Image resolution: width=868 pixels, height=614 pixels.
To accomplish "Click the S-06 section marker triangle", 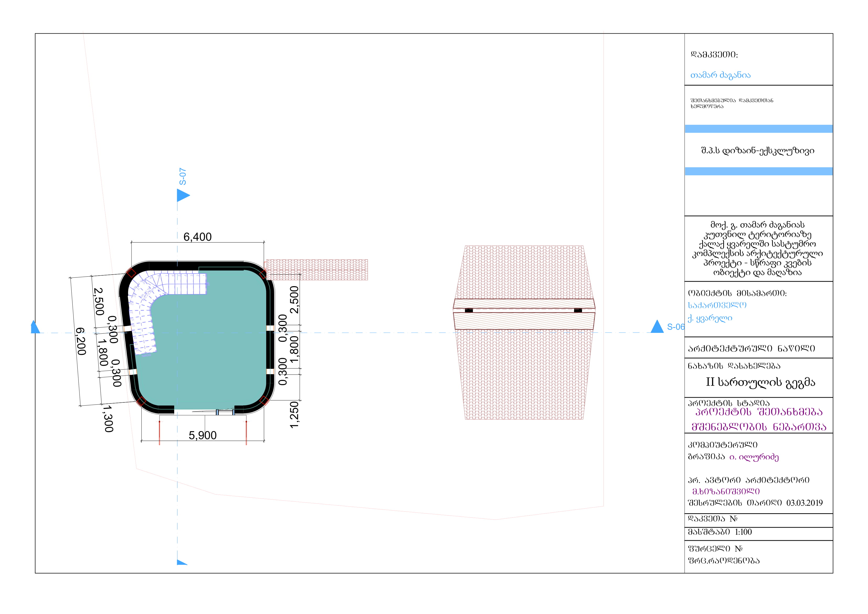I will tap(657, 328).
